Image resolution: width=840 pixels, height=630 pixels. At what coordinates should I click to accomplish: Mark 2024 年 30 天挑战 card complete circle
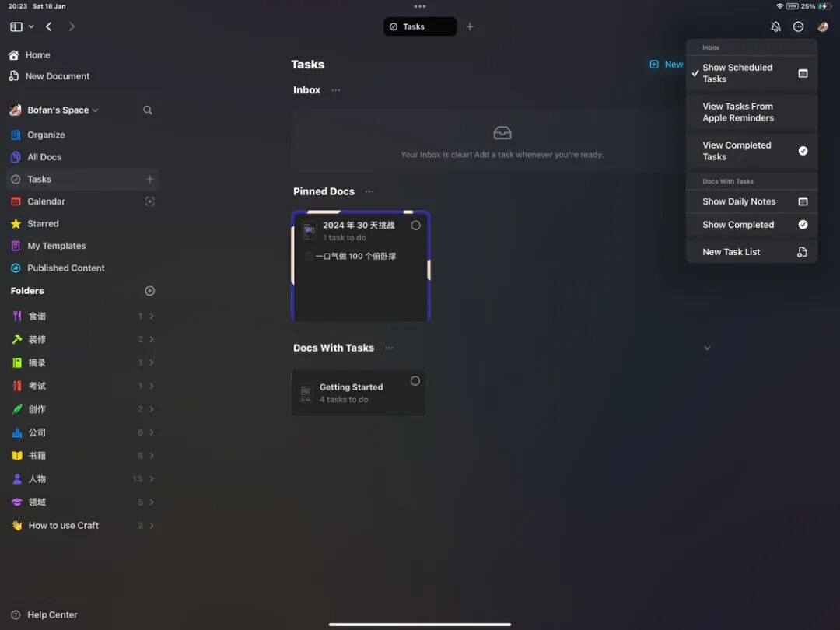click(x=415, y=226)
